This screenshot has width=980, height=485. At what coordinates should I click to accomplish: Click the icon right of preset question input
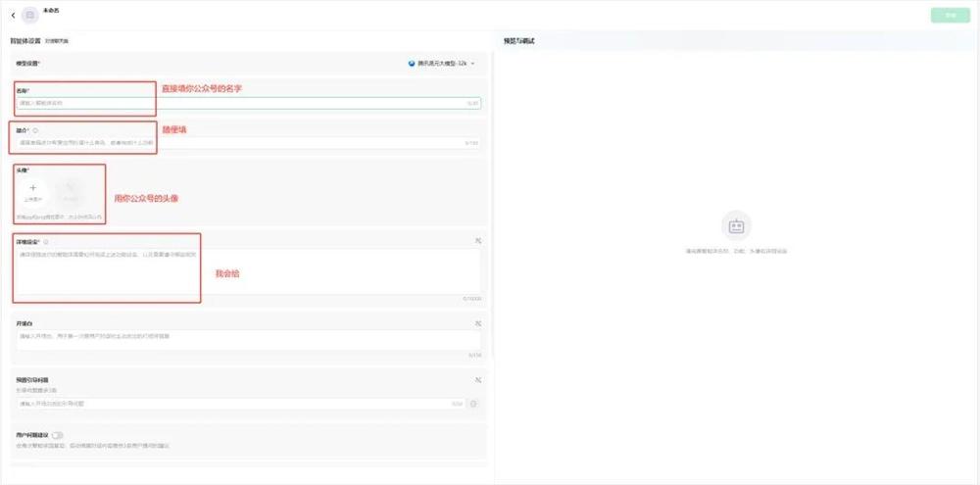click(473, 404)
